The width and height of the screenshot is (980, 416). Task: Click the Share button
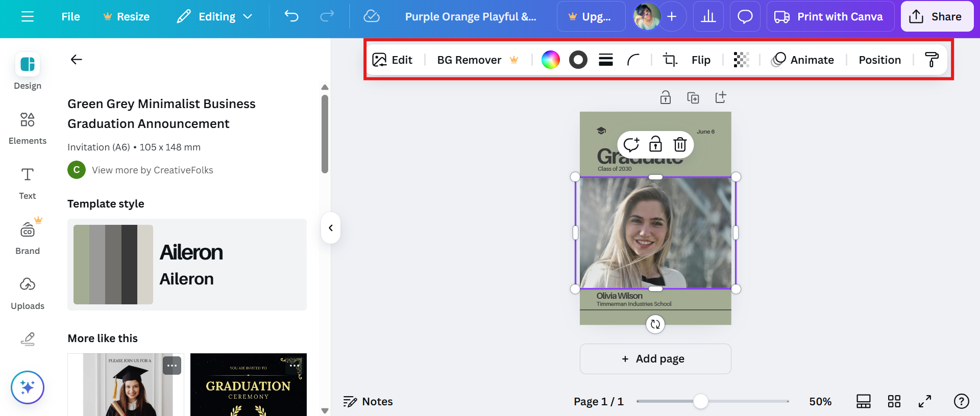937,17
